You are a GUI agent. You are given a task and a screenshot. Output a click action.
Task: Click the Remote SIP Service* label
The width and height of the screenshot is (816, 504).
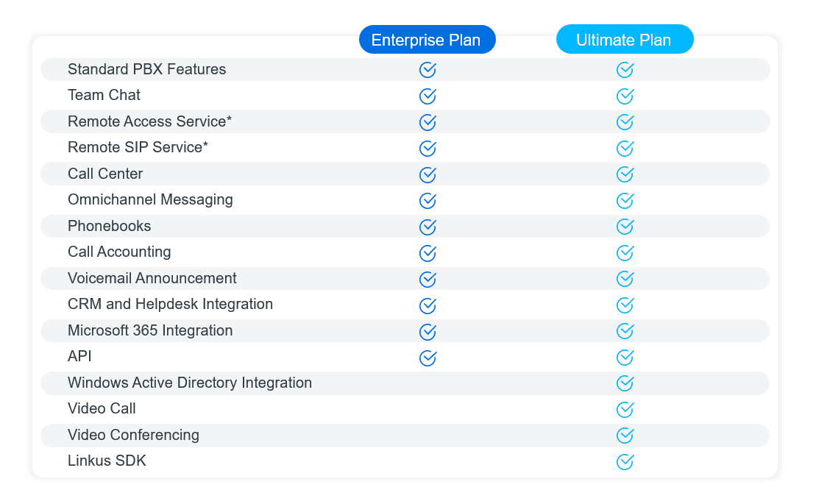tap(138, 147)
